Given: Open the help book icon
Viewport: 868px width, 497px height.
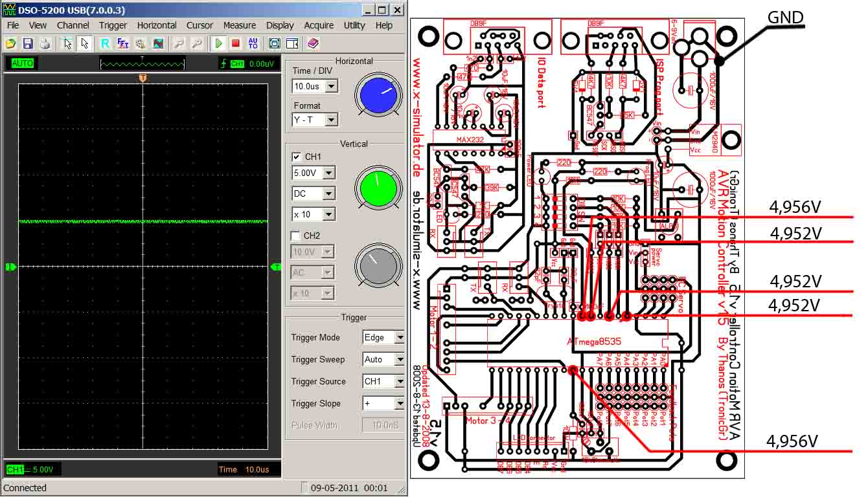Looking at the screenshot, I should pos(314,43).
